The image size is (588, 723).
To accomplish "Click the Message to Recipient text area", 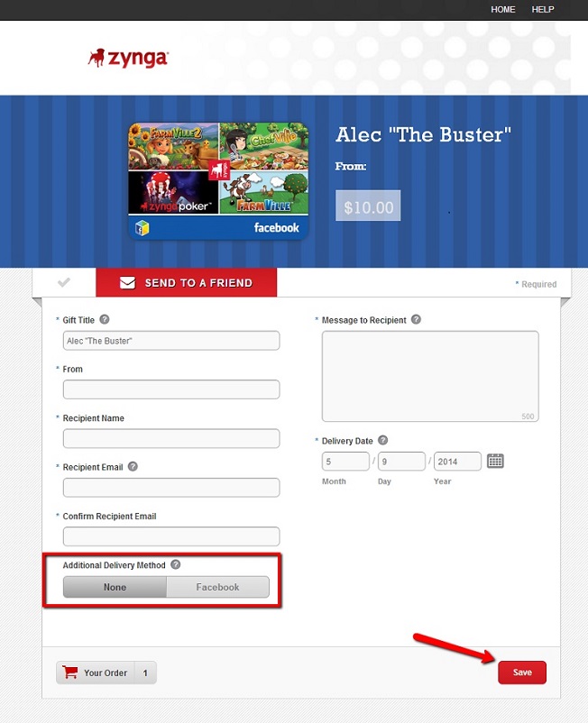I will pos(430,376).
